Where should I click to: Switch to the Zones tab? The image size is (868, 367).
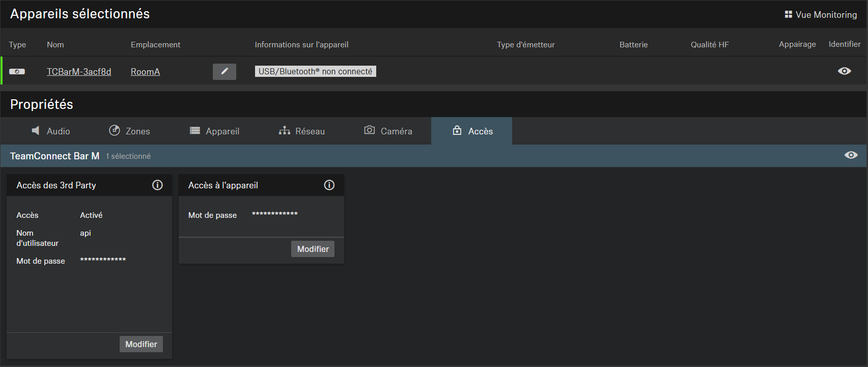[130, 131]
